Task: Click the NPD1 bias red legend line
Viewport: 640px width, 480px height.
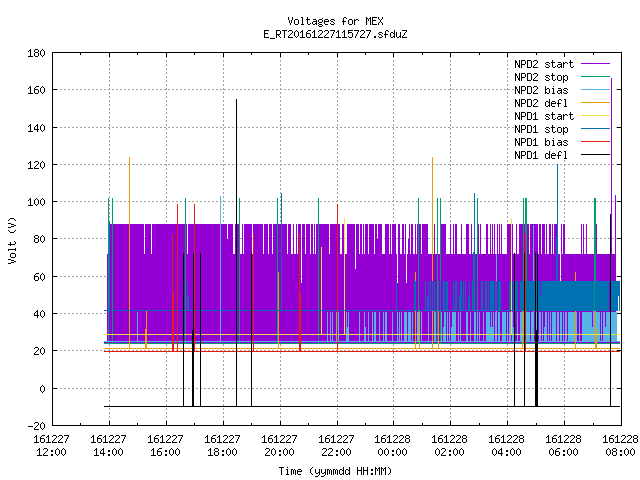Action: coord(595,142)
